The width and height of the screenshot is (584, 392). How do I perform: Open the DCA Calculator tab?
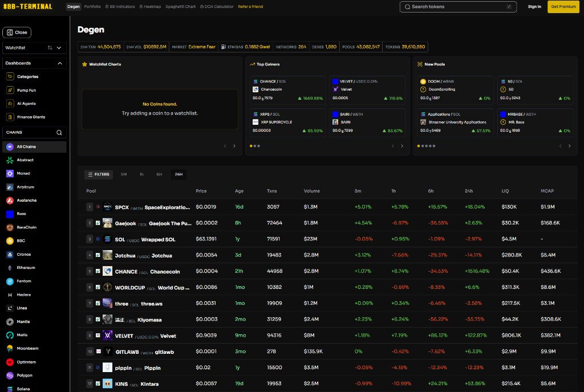[x=217, y=7]
